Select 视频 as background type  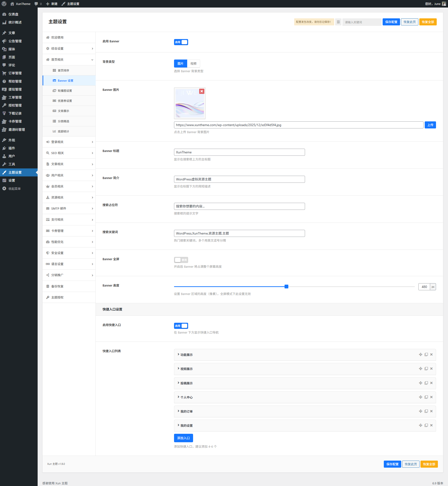coord(193,64)
